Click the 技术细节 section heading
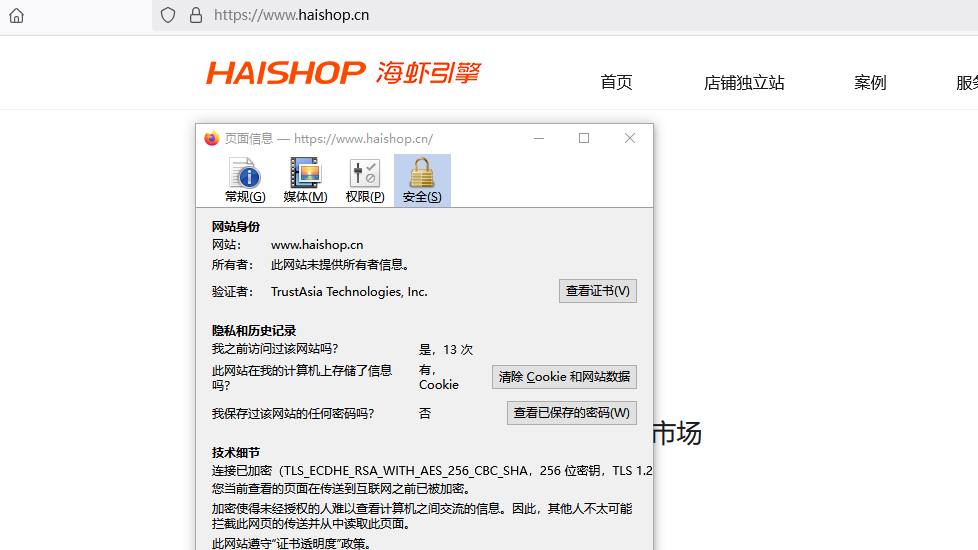Viewport: 978px width, 550px height. point(236,452)
